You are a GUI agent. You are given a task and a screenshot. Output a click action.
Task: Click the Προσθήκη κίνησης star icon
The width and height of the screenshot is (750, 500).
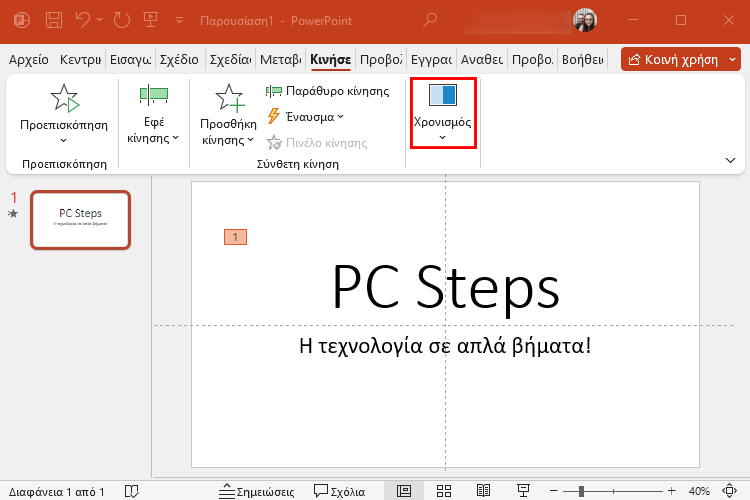click(230, 98)
